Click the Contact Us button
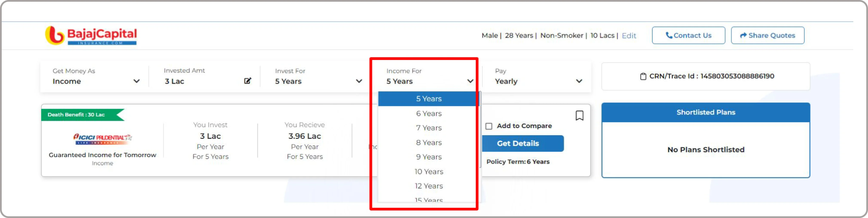 [688, 35]
